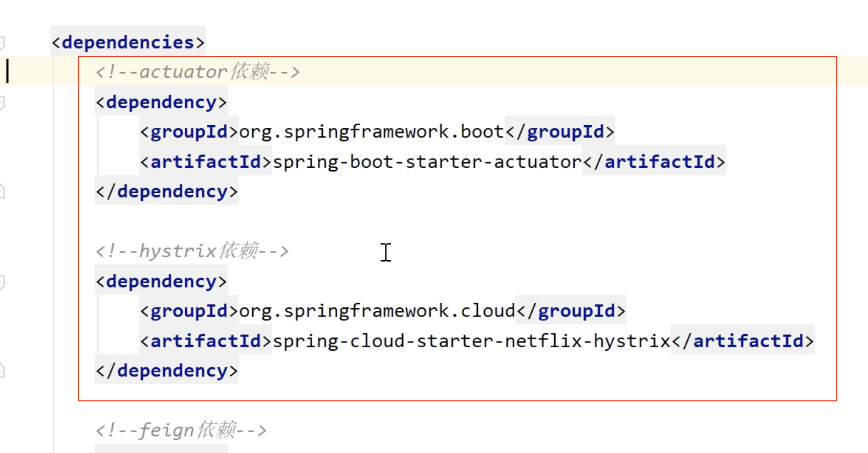The width and height of the screenshot is (868, 453).
Task: Click closing </groupId> tag after org.springframework.boot
Action: pyautogui.click(x=560, y=132)
